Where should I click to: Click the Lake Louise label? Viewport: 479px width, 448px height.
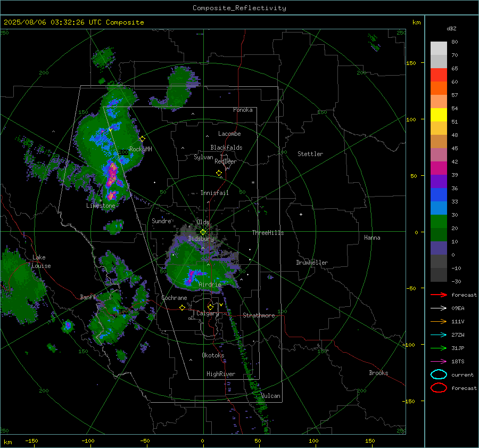pos(41,262)
